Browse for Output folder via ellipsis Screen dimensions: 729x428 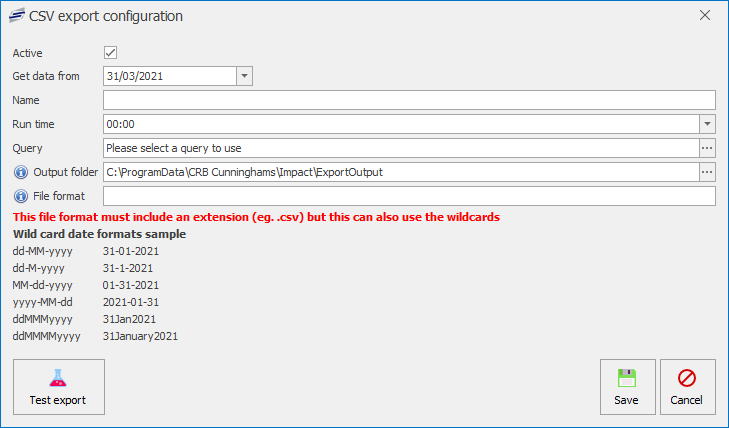point(707,172)
